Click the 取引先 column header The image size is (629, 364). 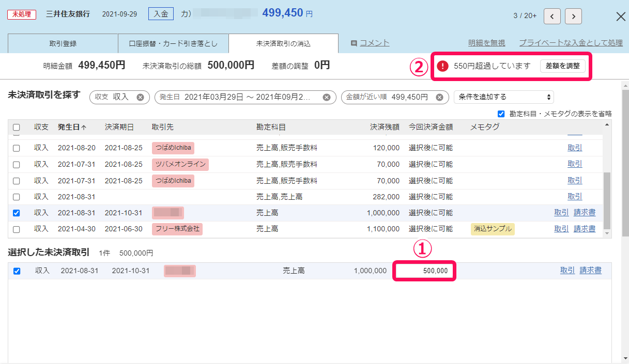[x=162, y=127]
